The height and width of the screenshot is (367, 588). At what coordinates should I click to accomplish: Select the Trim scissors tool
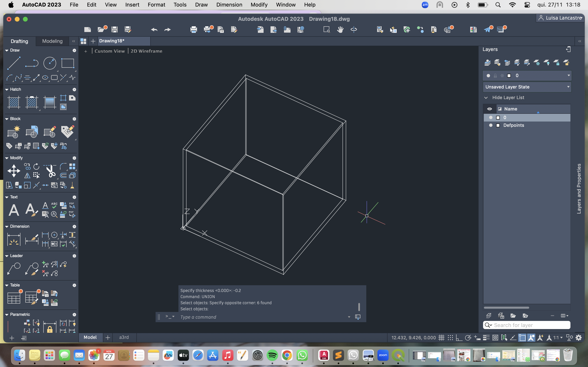pyautogui.click(x=51, y=171)
